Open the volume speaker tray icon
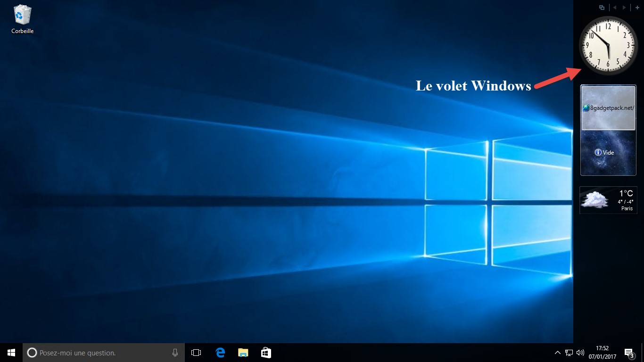The width and height of the screenshot is (644, 362). point(580,353)
